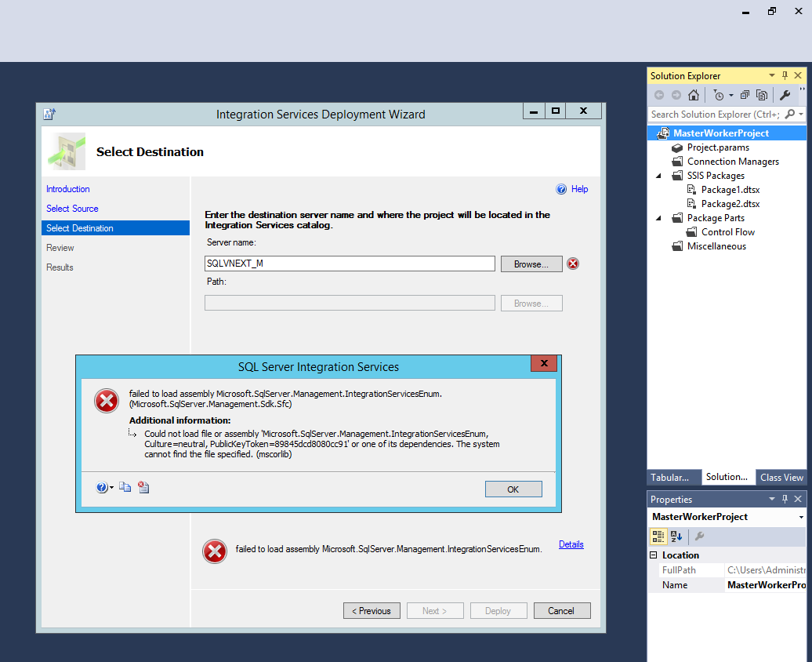Image resolution: width=812 pixels, height=662 pixels.
Task: Toggle auto-hide pin on Properties panel
Action: tap(785, 499)
